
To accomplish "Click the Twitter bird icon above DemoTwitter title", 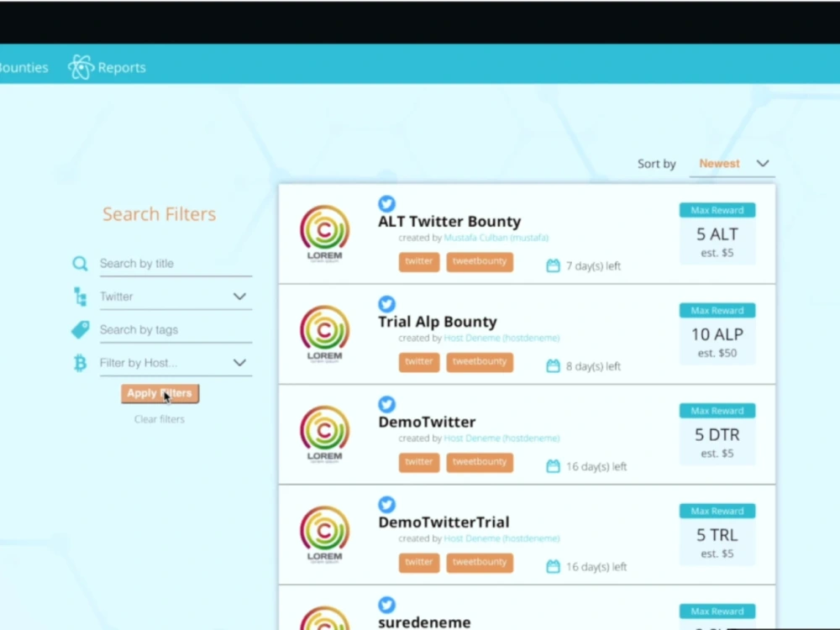I will (x=386, y=404).
